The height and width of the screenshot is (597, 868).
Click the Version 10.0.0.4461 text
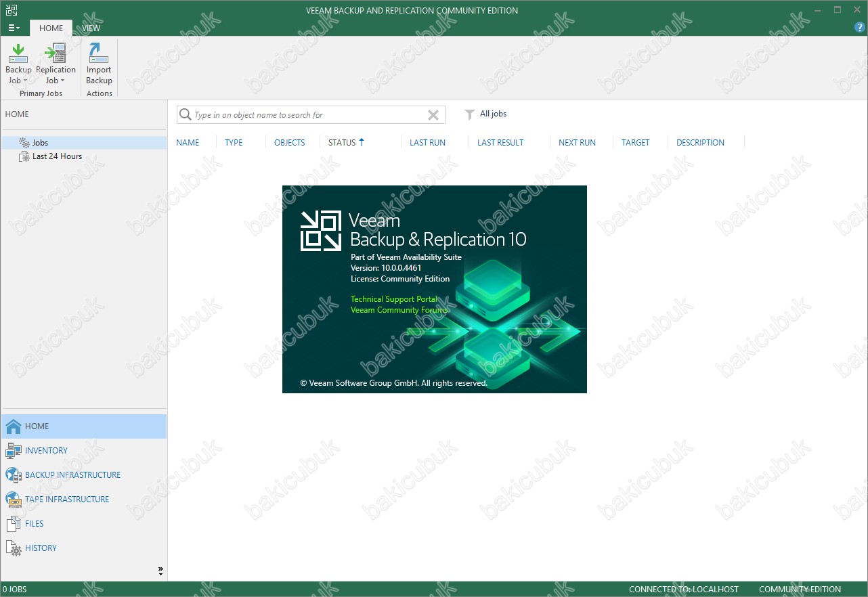[386, 268]
